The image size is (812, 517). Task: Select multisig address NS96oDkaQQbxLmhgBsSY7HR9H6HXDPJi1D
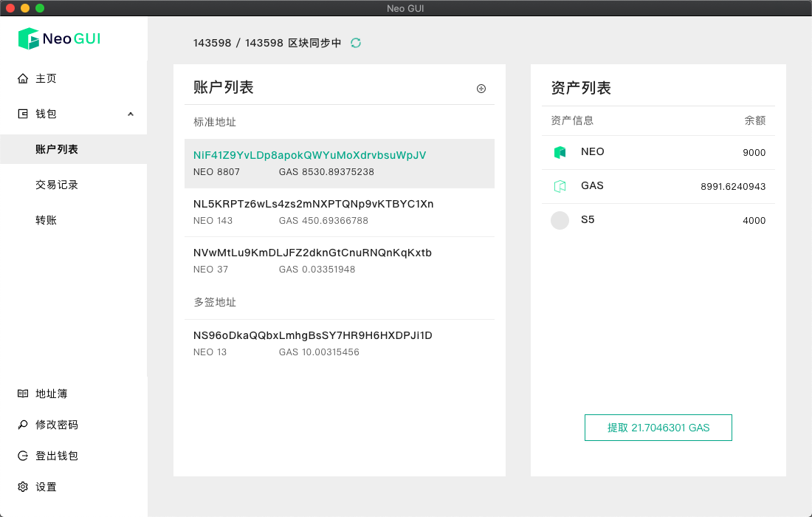[x=313, y=336]
